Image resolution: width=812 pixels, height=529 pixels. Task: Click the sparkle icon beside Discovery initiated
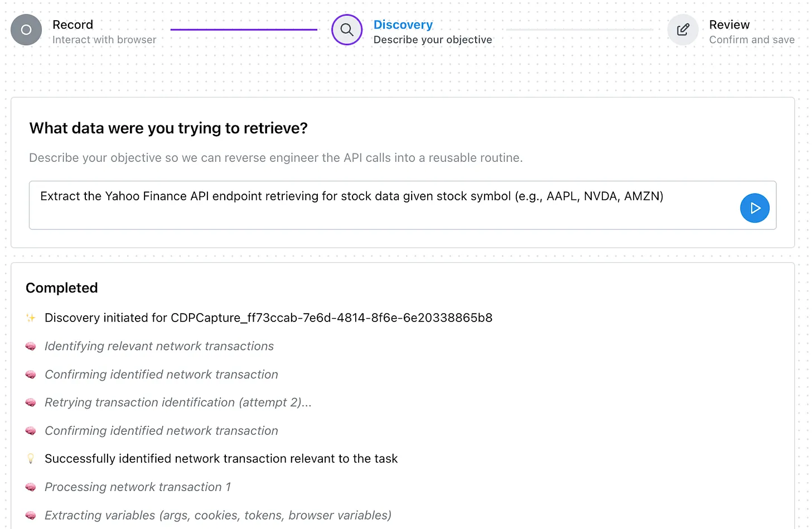click(x=31, y=318)
